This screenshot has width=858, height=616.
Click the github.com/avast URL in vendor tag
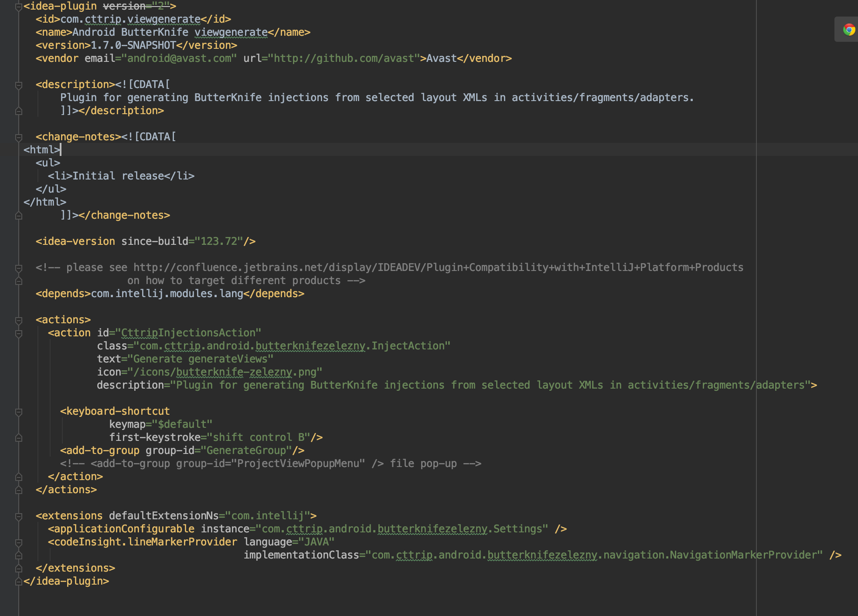coord(344,58)
